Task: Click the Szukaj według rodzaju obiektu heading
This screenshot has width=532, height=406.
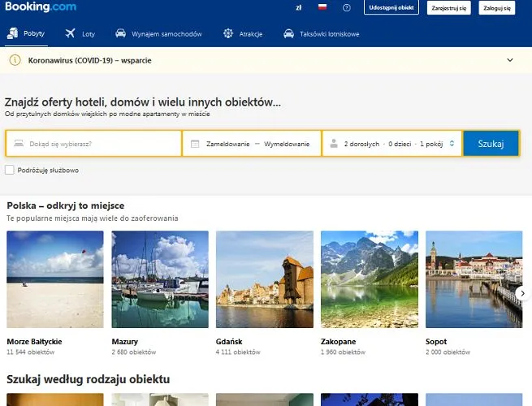Action: tap(89, 379)
